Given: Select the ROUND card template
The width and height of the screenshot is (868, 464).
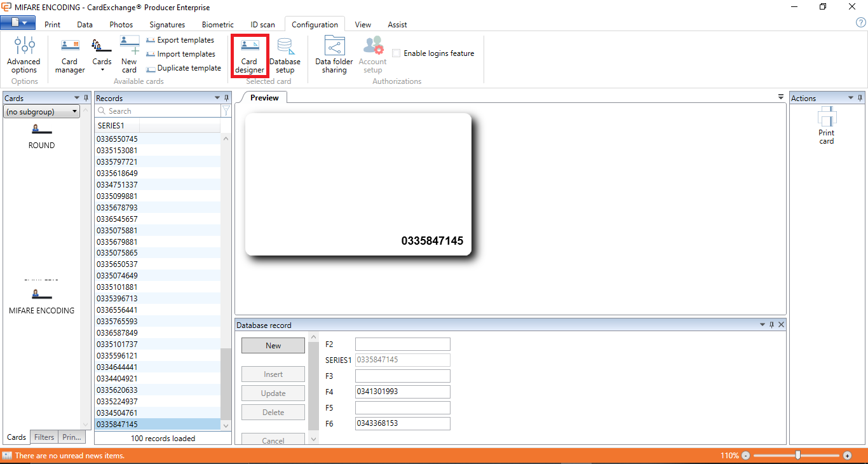Looking at the screenshot, I should tap(41, 136).
